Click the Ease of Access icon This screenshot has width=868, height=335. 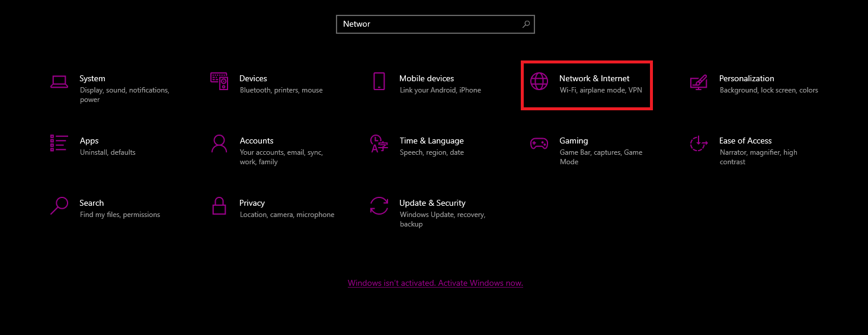pos(699,143)
